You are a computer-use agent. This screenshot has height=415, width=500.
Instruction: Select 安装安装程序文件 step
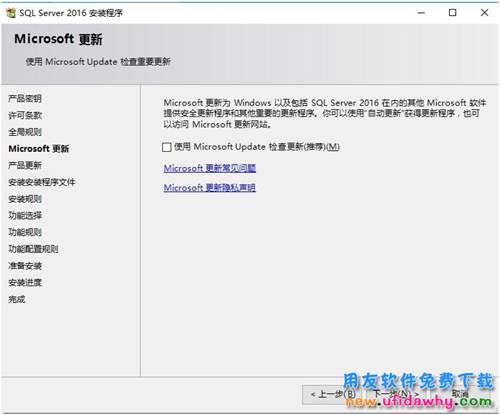click(42, 182)
